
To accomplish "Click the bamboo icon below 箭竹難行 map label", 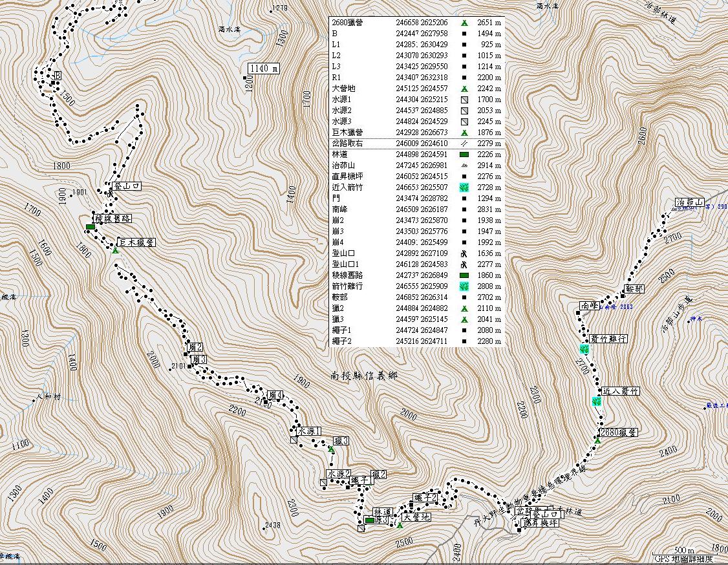I will click(x=584, y=348).
